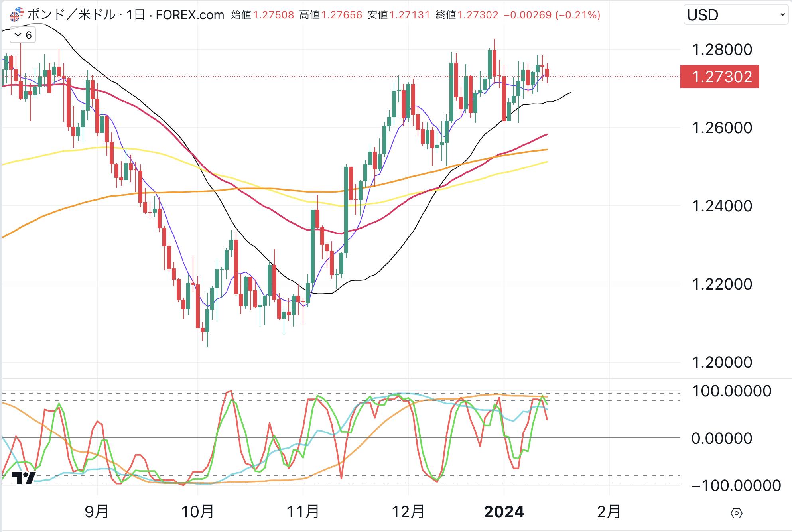Click the FOREX.com source label

(x=190, y=15)
